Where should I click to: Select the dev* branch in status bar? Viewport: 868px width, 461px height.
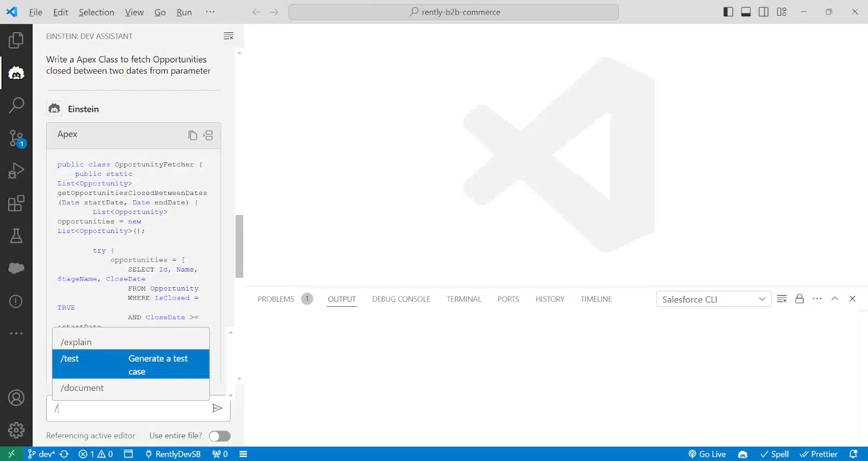(41, 454)
